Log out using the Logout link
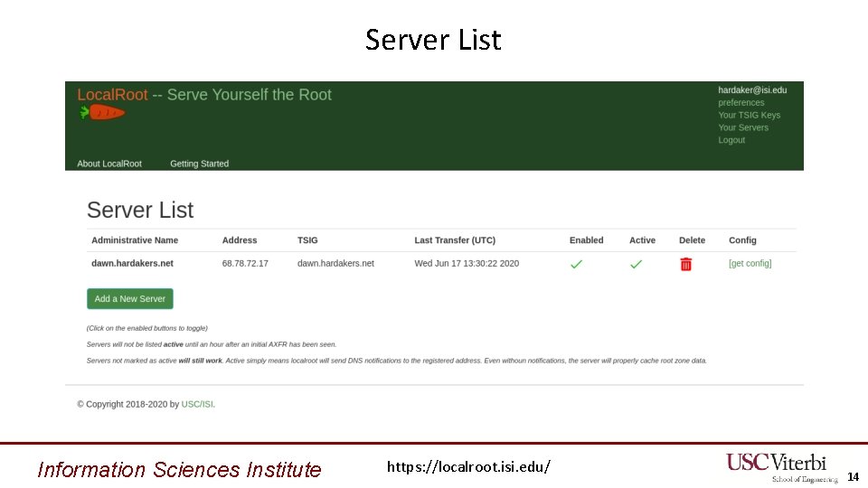Image resolution: width=868 pixels, height=488 pixels. point(731,140)
